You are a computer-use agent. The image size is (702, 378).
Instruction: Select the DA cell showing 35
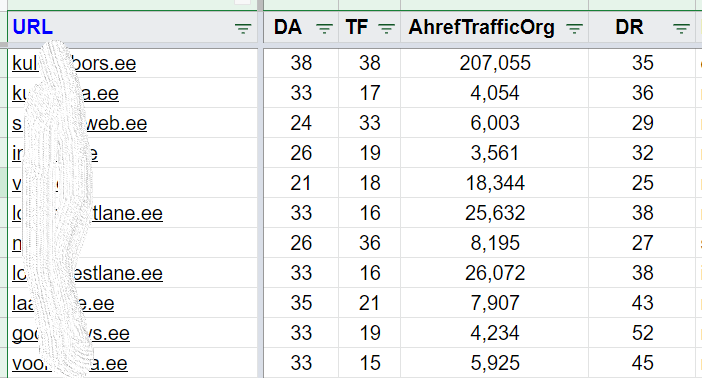click(301, 303)
